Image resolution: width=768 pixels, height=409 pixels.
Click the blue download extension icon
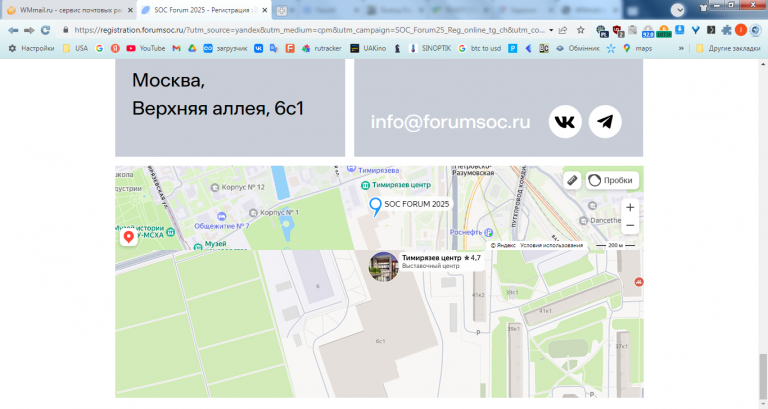pos(679,30)
